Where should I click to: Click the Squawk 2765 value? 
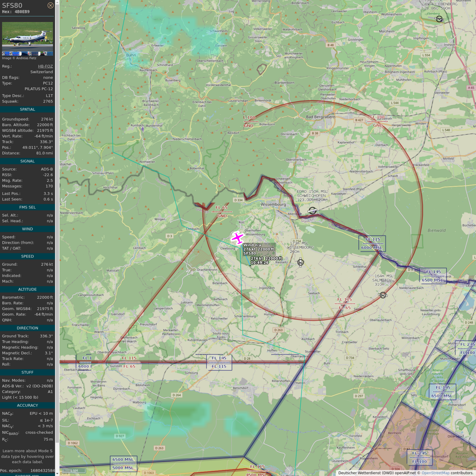point(48,101)
